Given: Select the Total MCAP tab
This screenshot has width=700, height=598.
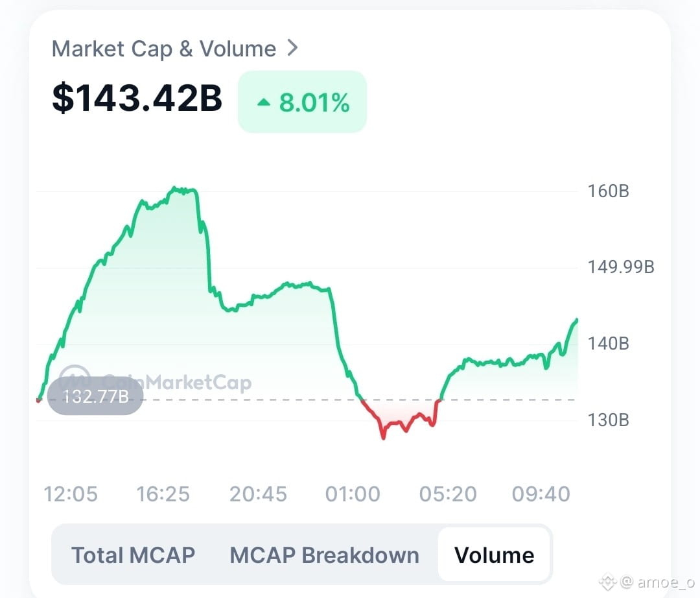Looking at the screenshot, I should click(133, 555).
